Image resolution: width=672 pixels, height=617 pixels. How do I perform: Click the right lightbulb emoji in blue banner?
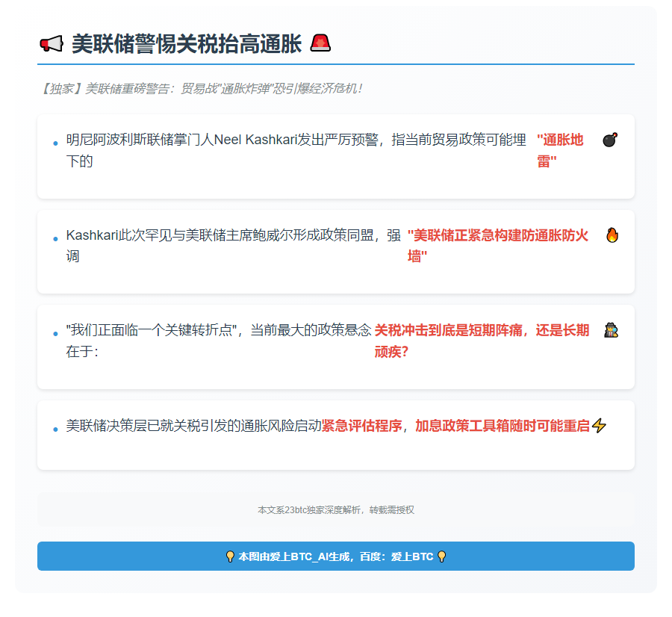(x=441, y=556)
